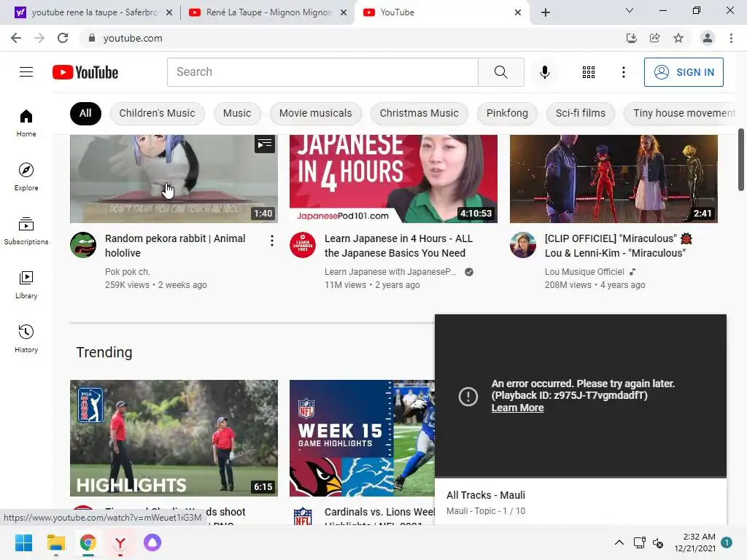Open PGA Tour Highlights thumbnail

(x=174, y=438)
